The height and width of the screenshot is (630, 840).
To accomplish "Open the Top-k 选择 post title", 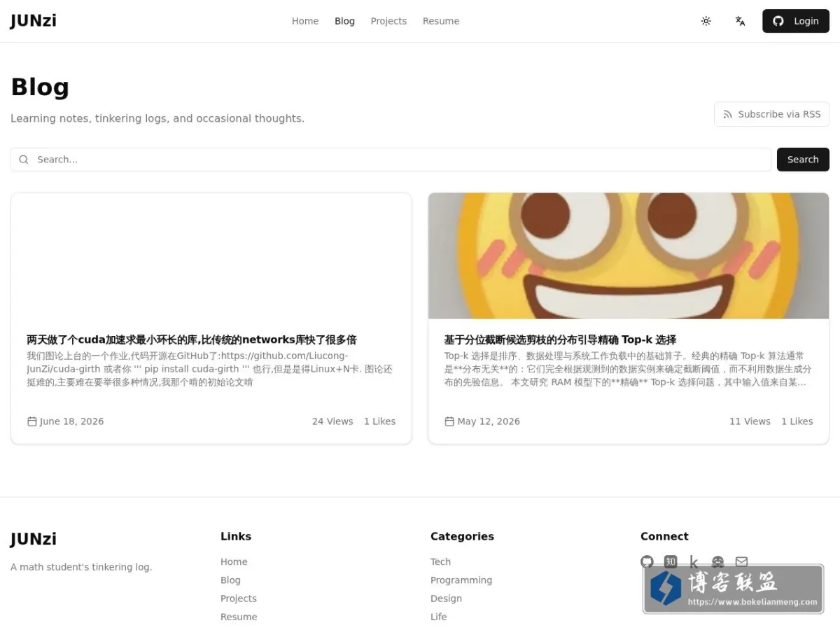I will (560, 339).
